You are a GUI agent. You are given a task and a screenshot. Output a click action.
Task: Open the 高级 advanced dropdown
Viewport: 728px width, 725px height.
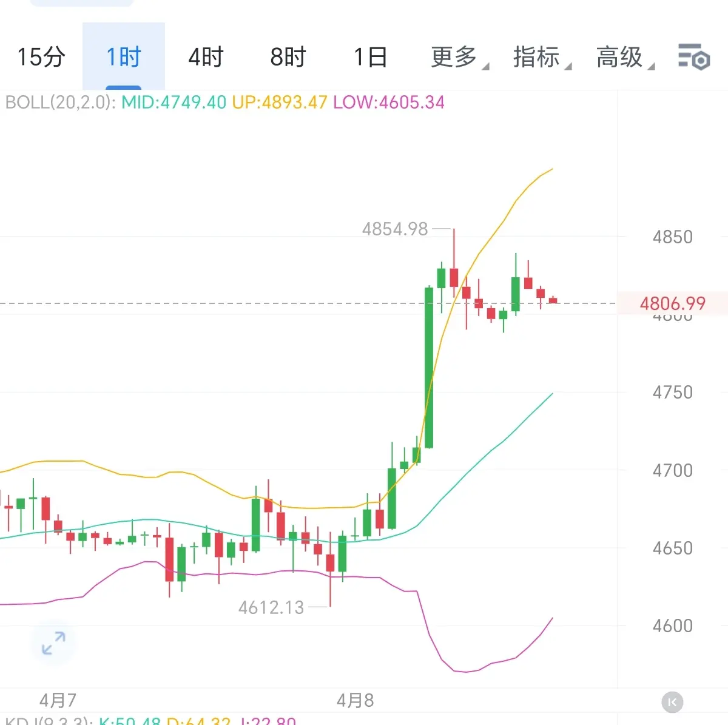625,57
